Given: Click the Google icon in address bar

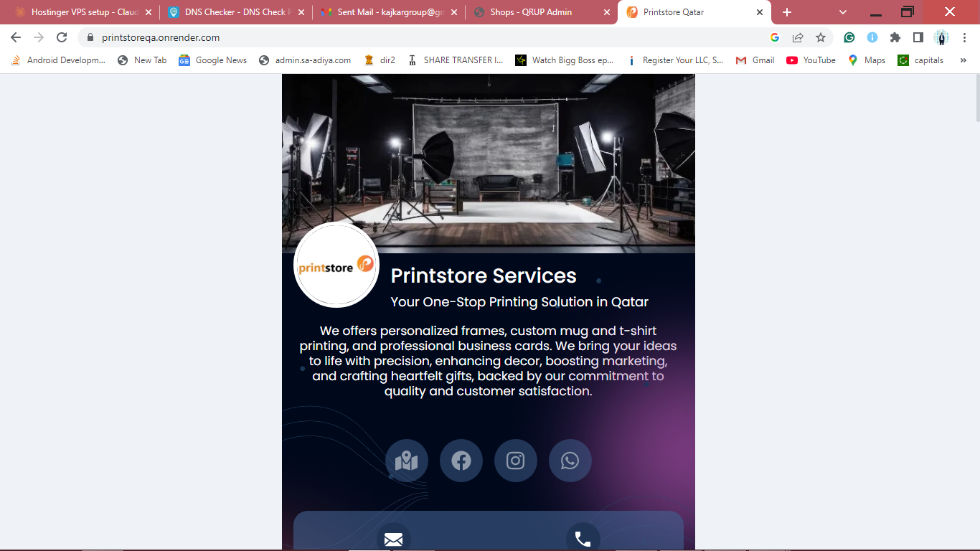Looking at the screenshot, I should (775, 37).
